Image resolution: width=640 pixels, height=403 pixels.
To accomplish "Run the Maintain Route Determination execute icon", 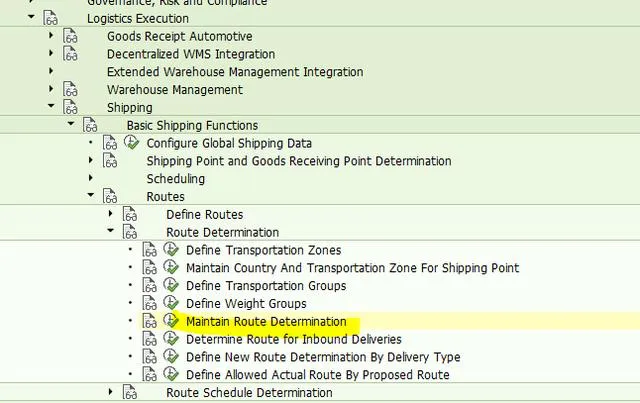I will (x=170, y=322).
